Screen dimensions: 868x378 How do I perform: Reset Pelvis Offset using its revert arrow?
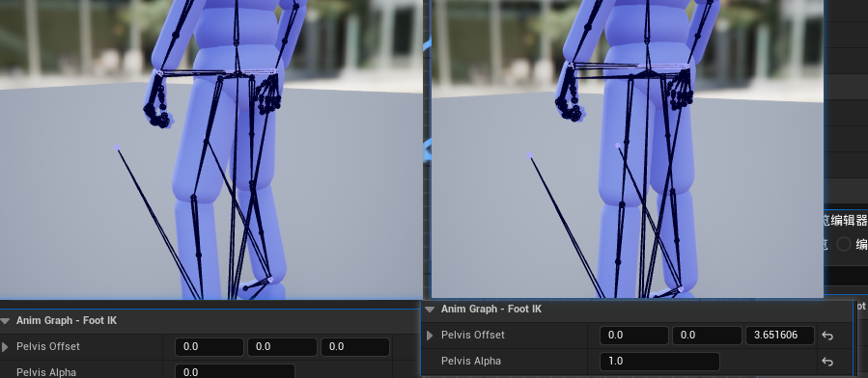point(827,336)
